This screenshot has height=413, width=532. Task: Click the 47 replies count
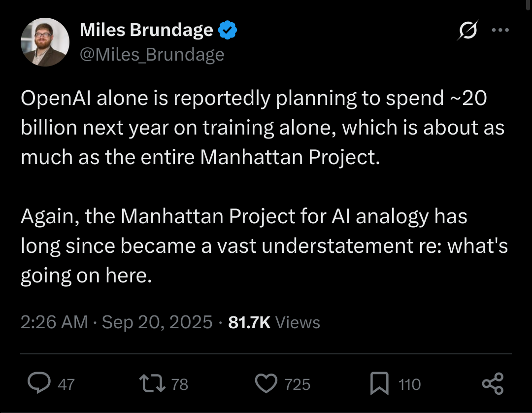click(x=66, y=384)
